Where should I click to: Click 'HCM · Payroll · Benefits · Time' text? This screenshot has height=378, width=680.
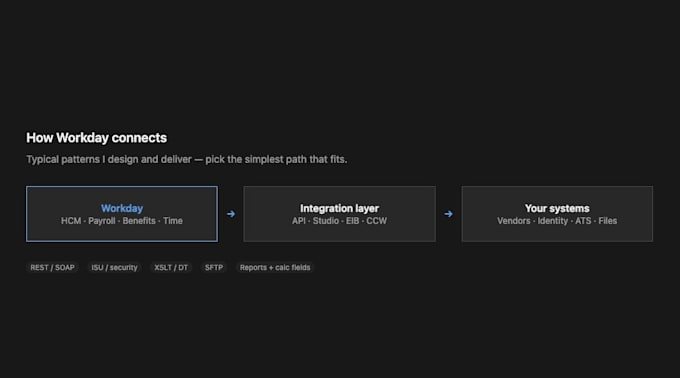122,221
